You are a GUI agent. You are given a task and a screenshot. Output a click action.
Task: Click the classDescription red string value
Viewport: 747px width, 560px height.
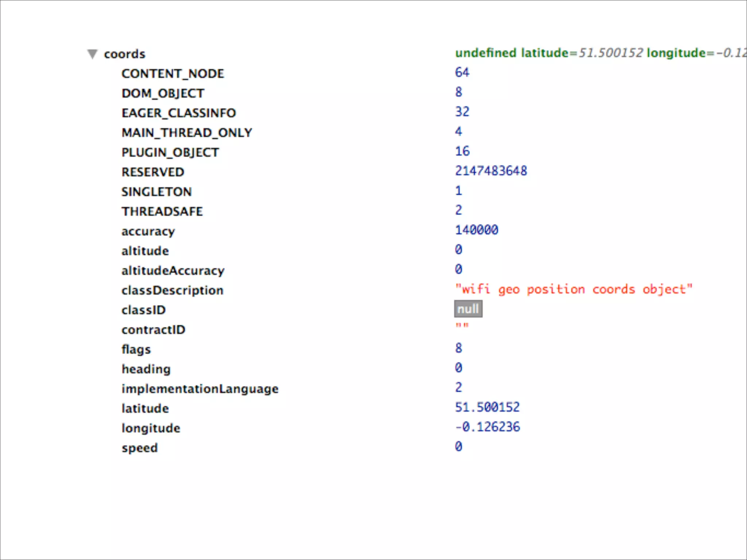[573, 289]
